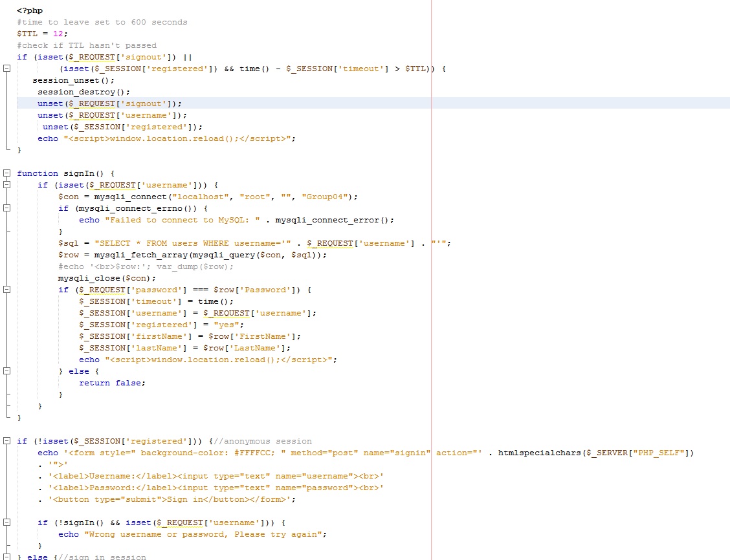The image size is (730, 560).
Task: Place cursor on the $TTL = 12 line
Action: click(42, 34)
